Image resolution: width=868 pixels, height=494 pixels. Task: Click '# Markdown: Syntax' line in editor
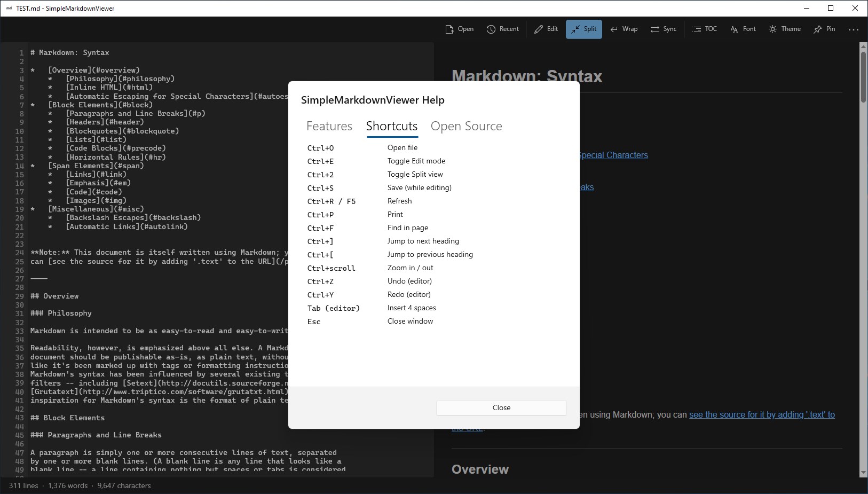click(x=69, y=52)
